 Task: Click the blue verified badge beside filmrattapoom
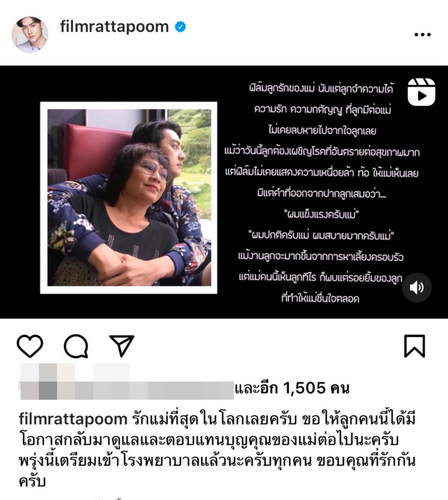point(180,27)
